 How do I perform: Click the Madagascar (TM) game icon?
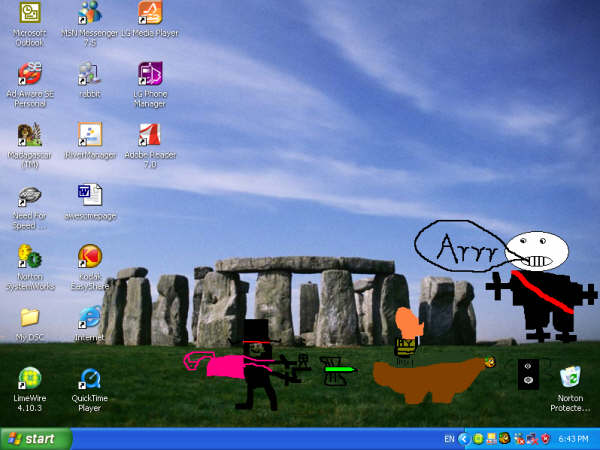(30, 134)
